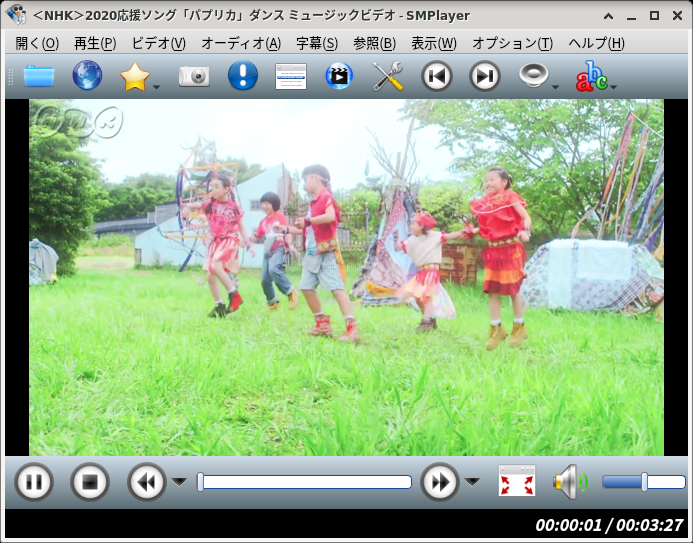Show file info via the blue exclamation icon
The image size is (693, 543).
pyautogui.click(x=243, y=75)
